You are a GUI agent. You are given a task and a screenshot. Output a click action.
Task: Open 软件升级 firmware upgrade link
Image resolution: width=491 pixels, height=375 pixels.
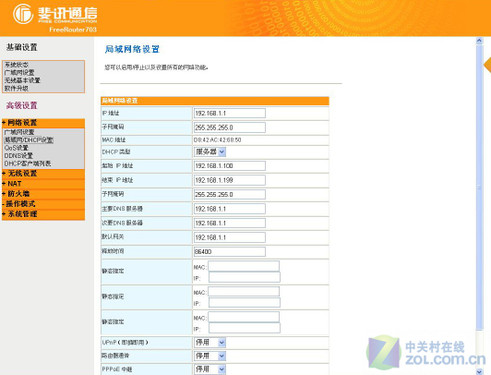pos(16,88)
